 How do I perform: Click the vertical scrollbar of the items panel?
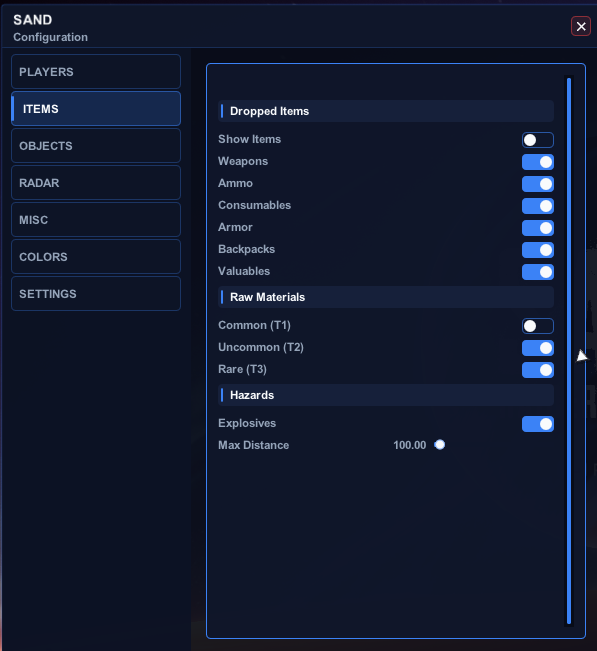point(569,351)
